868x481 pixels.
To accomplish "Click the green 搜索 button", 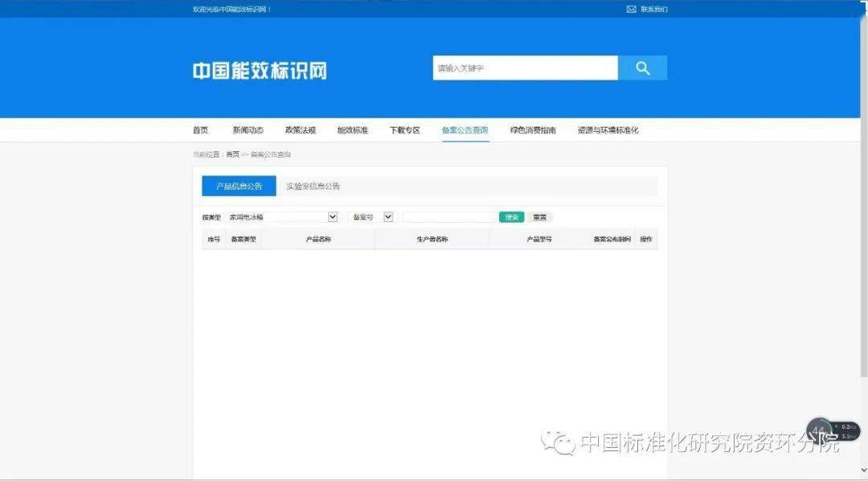I will (511, 217).
